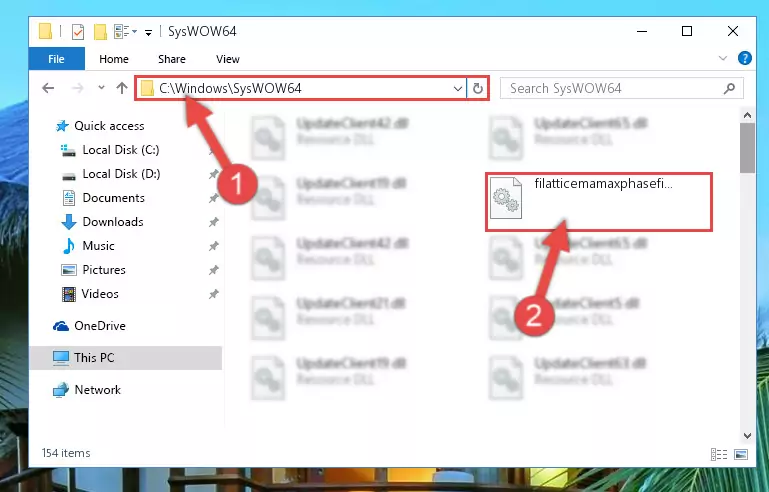Click the pin icon beside Music
This screenshot has height=492, width=769.
(x=213, y=246)
